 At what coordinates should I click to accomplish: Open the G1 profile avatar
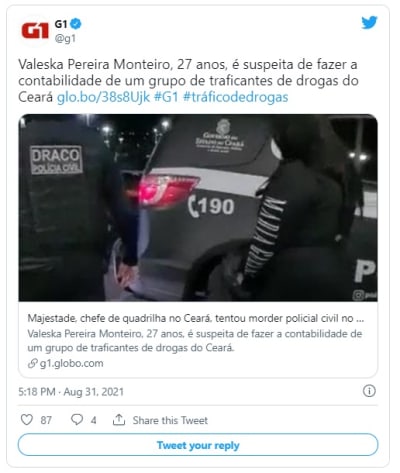pyautogui.click(x=35, y=30)
